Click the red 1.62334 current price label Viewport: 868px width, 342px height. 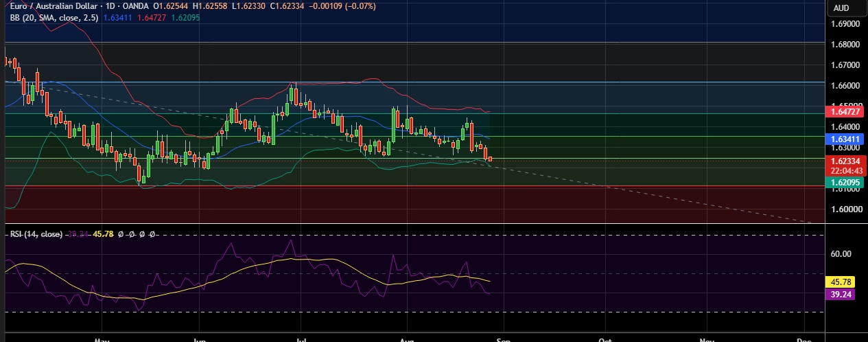pos(846,161)
